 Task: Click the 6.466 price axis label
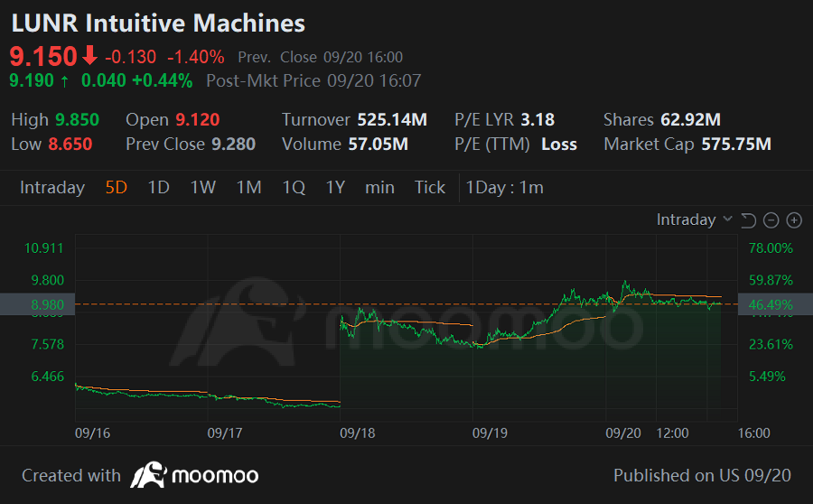[x=48, y=377]
